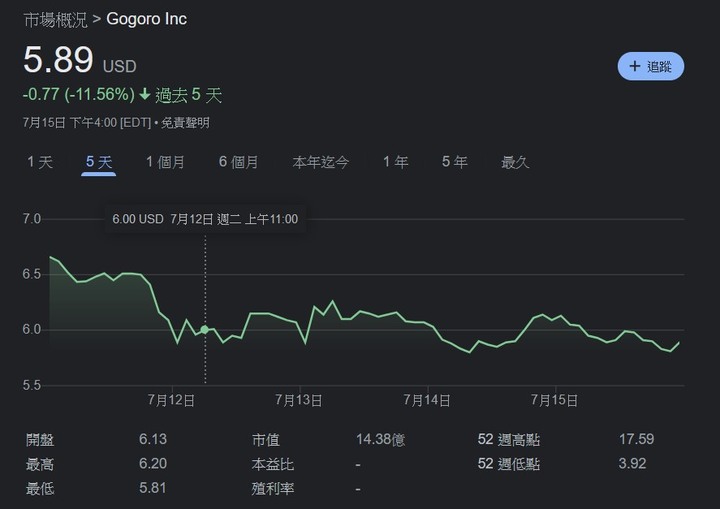
Task: Click the 6.0 y-axis label
Action: tap(32, 329)
